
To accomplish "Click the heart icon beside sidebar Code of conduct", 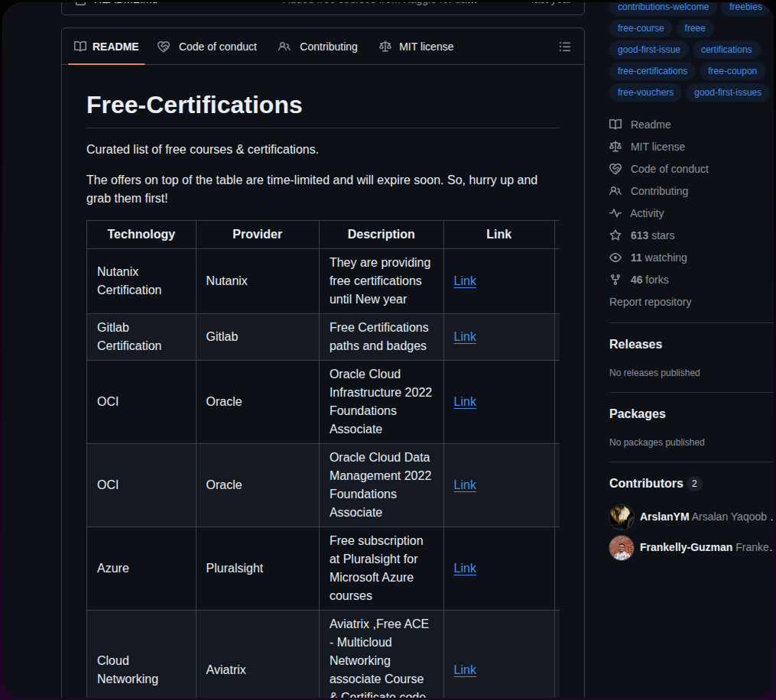I will (x=615, y=169).
